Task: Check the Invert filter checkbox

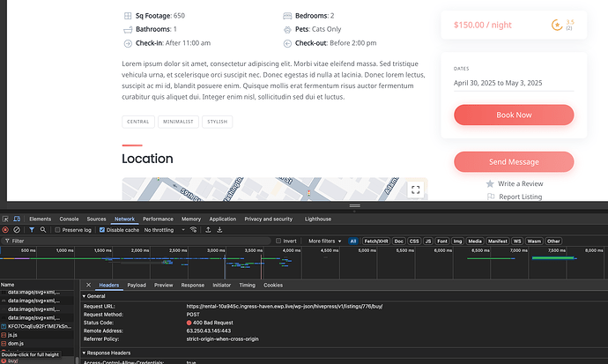Action: tap(278, 241)
